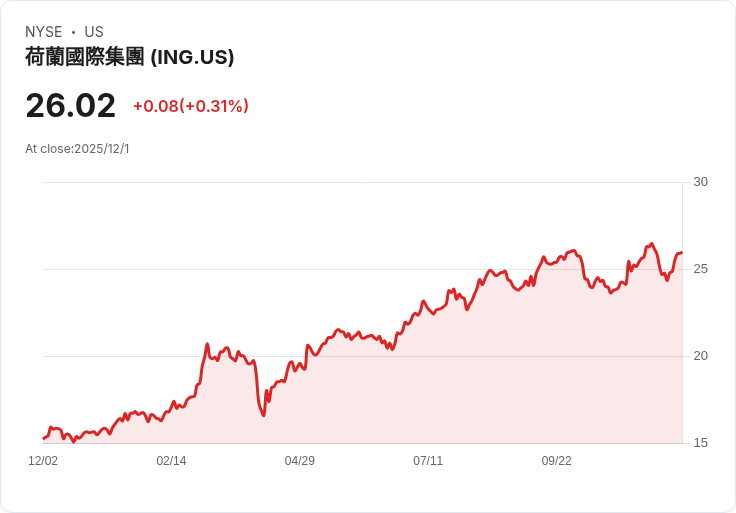Screen dimensions: 736x513
Task: Click the start point of the red price line
Action: tap(43, 438)
